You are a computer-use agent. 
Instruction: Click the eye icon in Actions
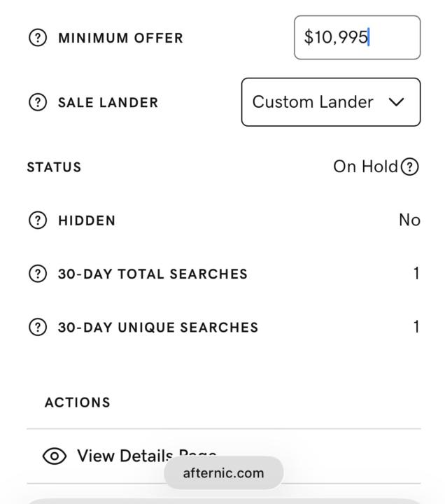[x=55, y=456]
